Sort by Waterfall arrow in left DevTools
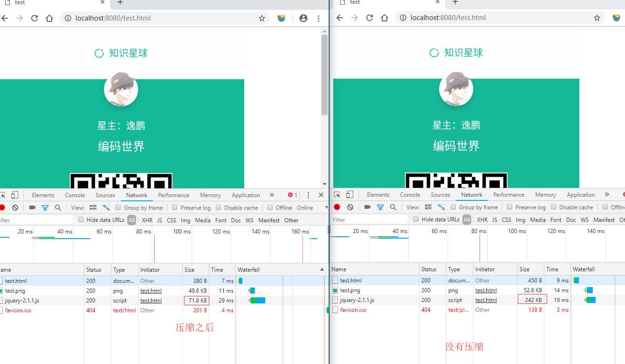Screen dimensions: 625x364 (322, 269)
